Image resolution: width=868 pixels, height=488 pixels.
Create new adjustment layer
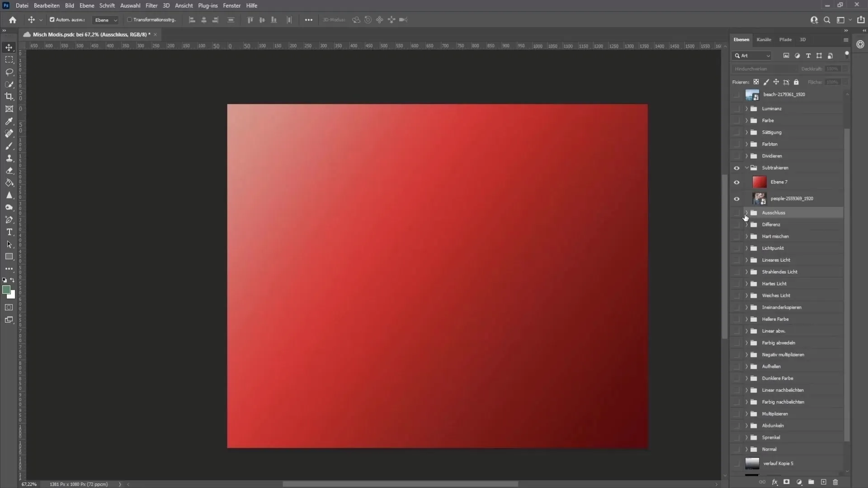pyautogui.click(x=799, y=482)
